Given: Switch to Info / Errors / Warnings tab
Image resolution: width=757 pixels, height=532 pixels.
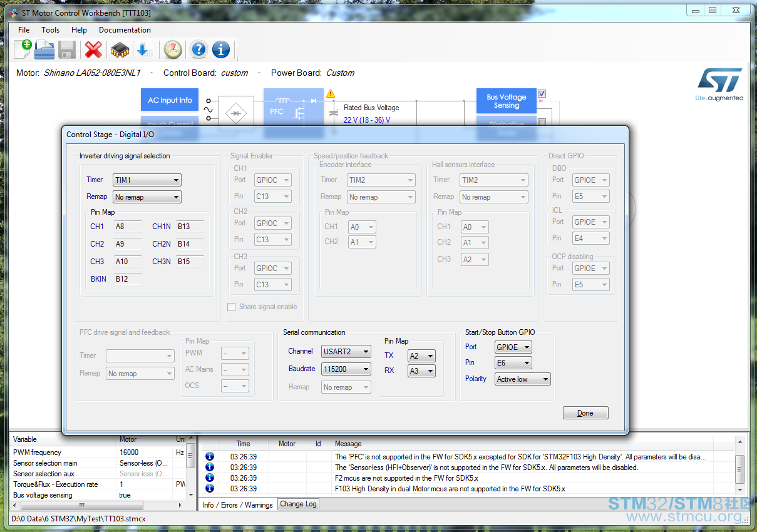Looking at the screenshot, I should (238, 505).
